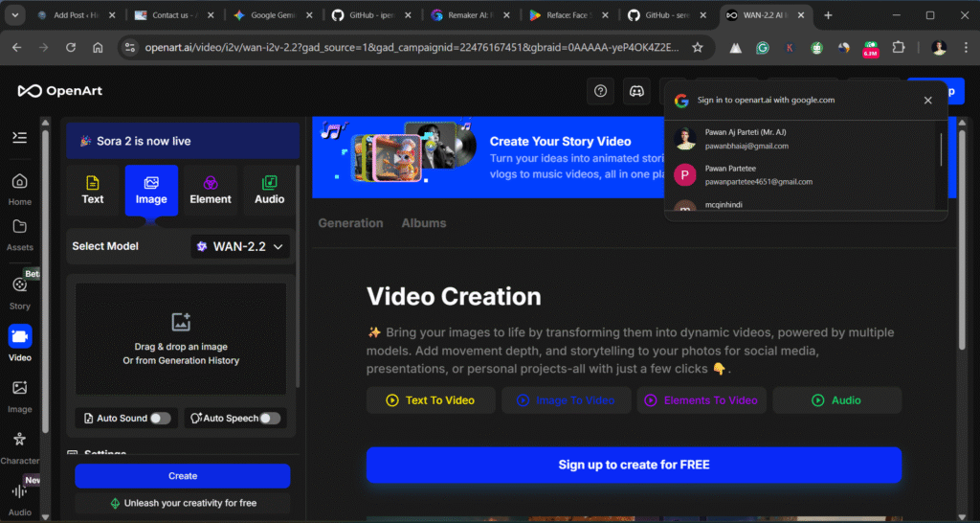Viewport: 980px width, 523px height.
Task: Open the tab search dropdown arrow
Action: pos(14,15)
